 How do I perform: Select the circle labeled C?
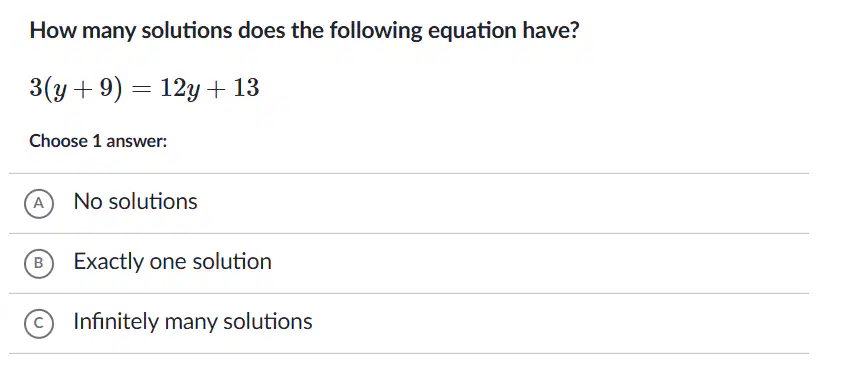click(x=38, y=323)
